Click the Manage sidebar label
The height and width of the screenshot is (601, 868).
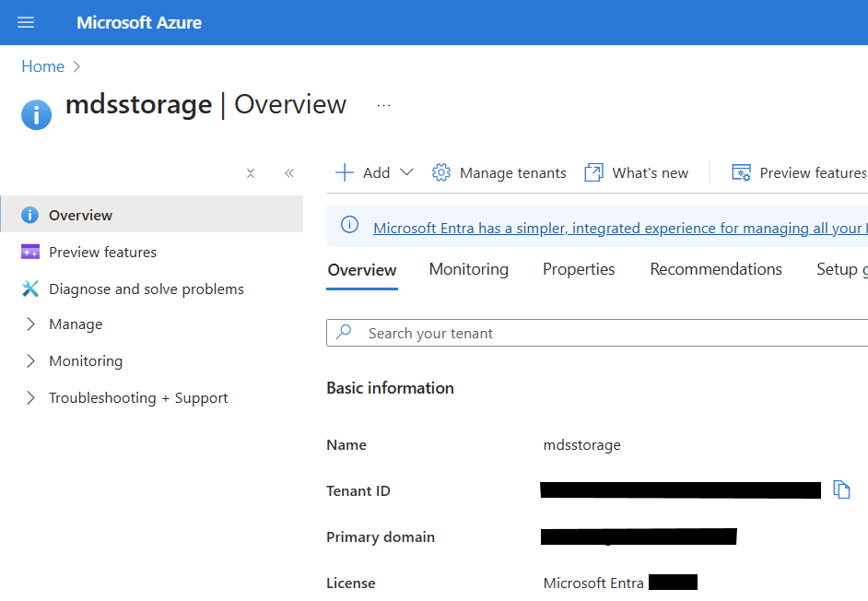[76, 324]
